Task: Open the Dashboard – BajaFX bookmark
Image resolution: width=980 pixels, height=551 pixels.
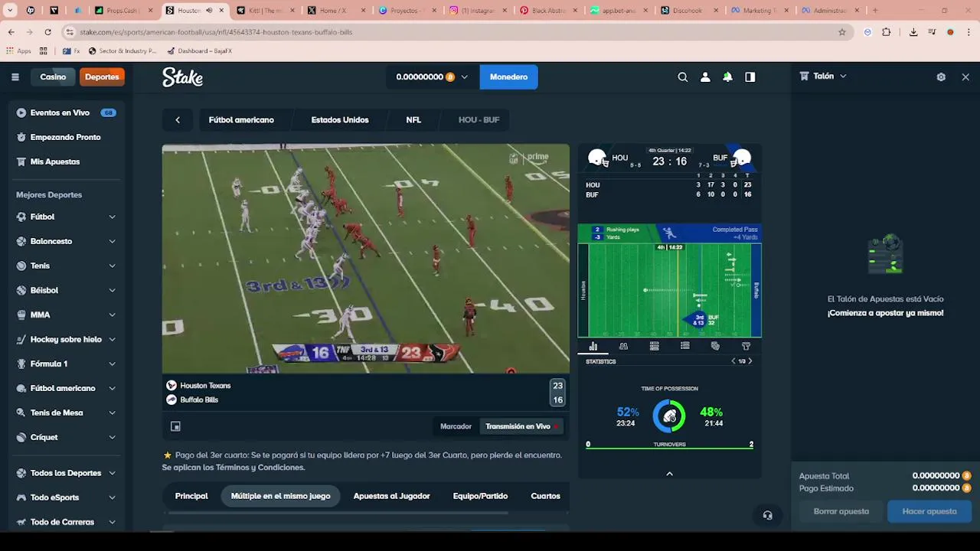Action: [x=199, y=51]
